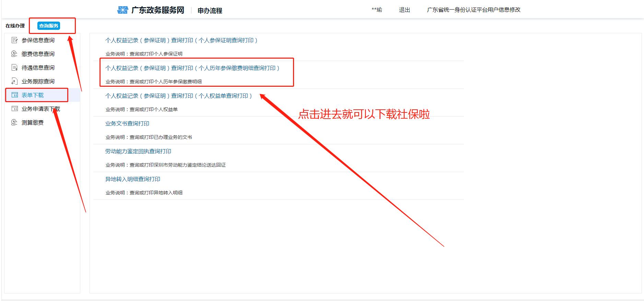Click the 待遇信息查询 sidebar icon
The height and width of the screenshot is (301, 644).
[14, 68]
